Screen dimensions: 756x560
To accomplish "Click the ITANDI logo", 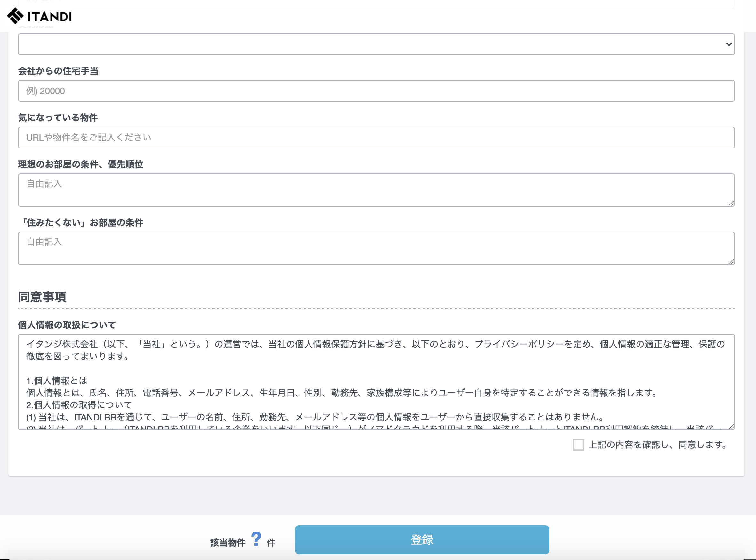I will pos(39,16).
